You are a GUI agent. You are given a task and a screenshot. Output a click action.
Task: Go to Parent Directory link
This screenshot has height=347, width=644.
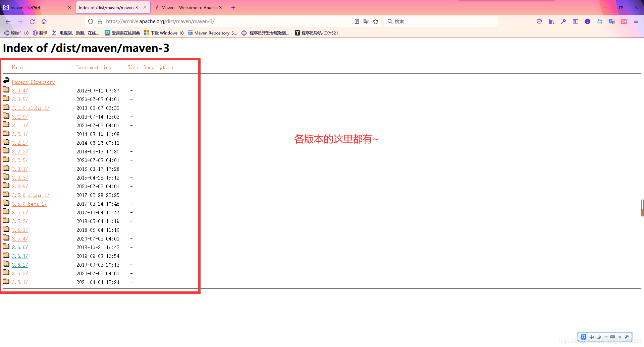click(34, 82)
